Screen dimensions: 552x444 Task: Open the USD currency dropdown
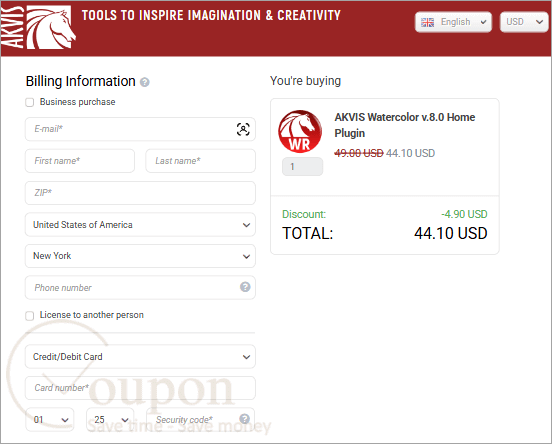click(x=524, y=22)
